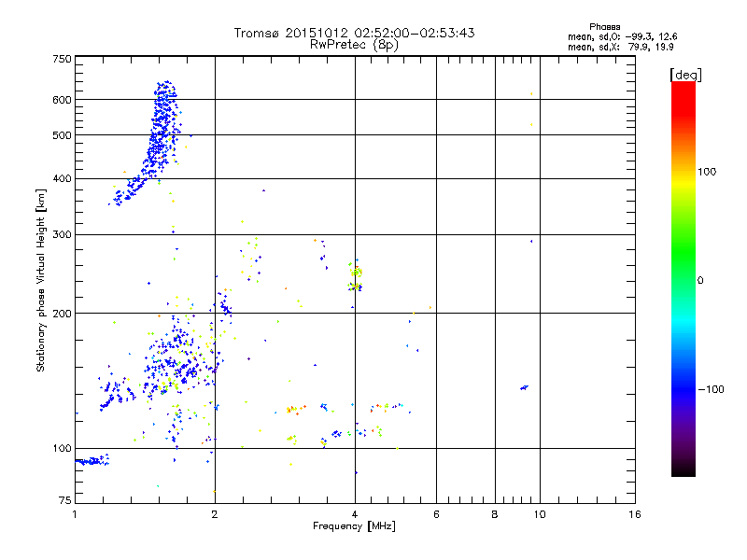Viewport: 747px width, 560px height.
Task: Click the x-axis tick label '10'
Action: 540,514
